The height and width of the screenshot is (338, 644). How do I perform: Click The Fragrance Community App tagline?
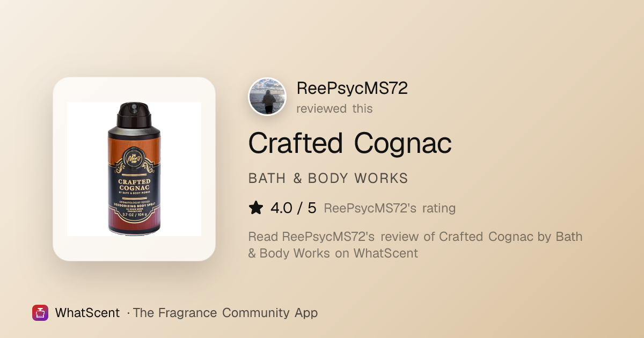click(x=225, y=313)
